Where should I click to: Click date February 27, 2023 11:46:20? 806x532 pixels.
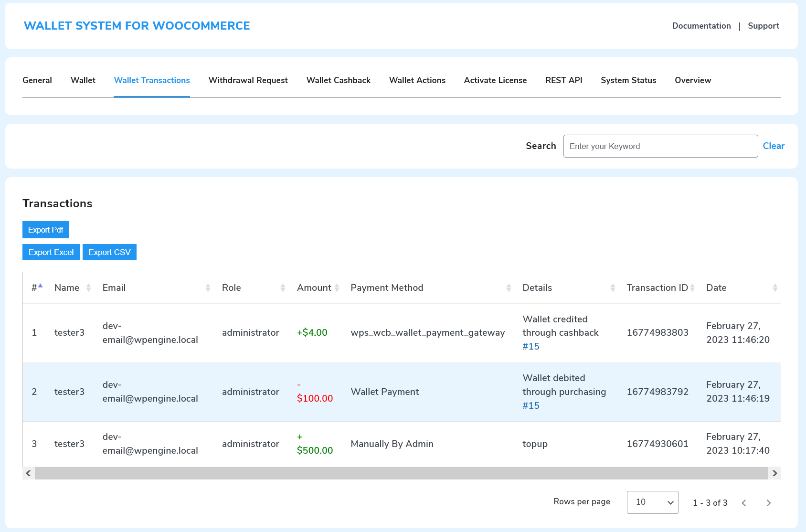738,332
